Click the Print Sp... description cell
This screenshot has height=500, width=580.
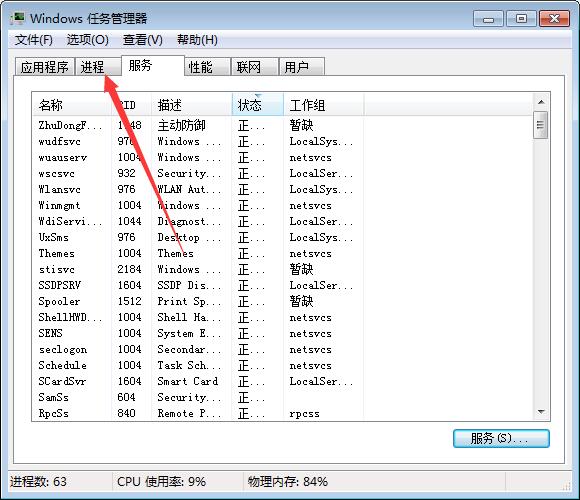[189, 301]
